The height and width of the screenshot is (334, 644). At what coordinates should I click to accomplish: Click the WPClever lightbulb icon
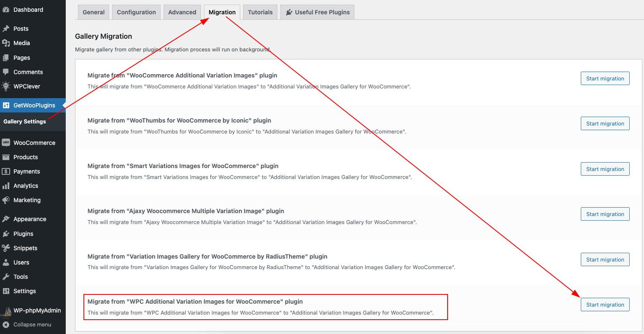tap(6, 86)
